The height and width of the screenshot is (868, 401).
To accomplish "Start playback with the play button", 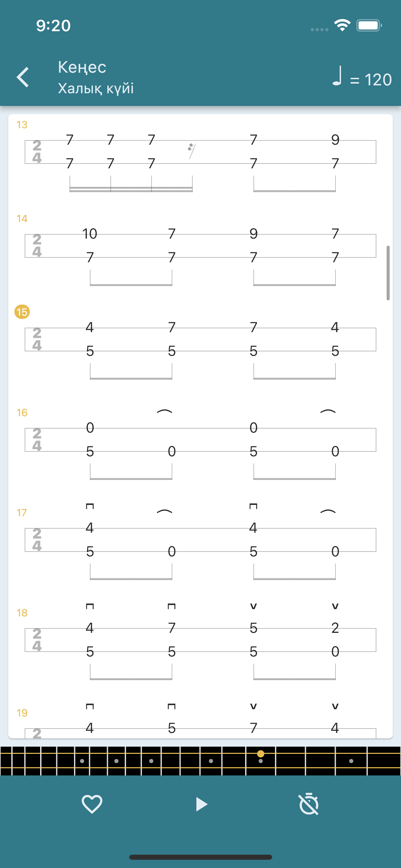I will point(201,804).
